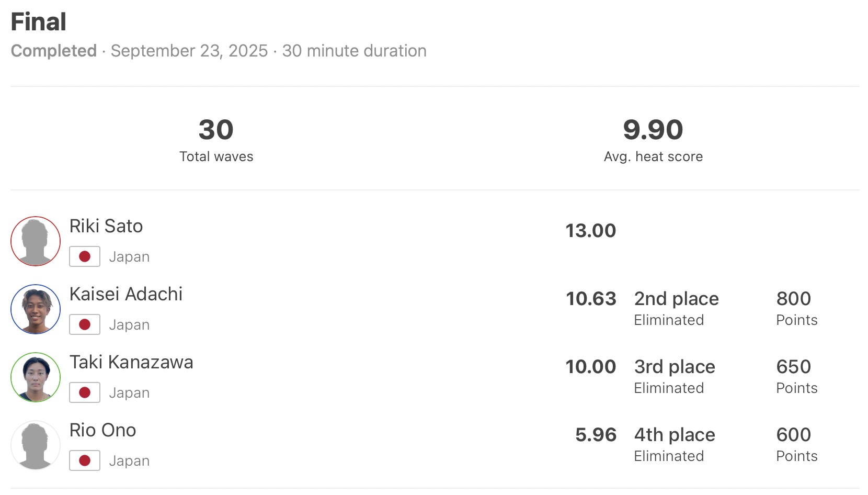The width and height of the screenshot is (868, 495).
Task: Click the Japan flag under Rio Ono
Action: [85, 461]
